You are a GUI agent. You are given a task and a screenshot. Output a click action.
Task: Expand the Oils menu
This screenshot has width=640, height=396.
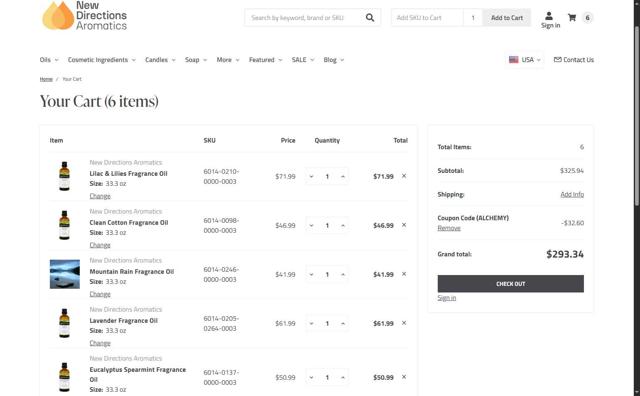tap(49, 60)
